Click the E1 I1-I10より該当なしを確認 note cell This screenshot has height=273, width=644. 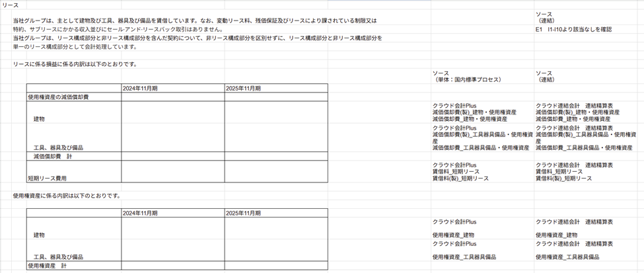point(573,29)
